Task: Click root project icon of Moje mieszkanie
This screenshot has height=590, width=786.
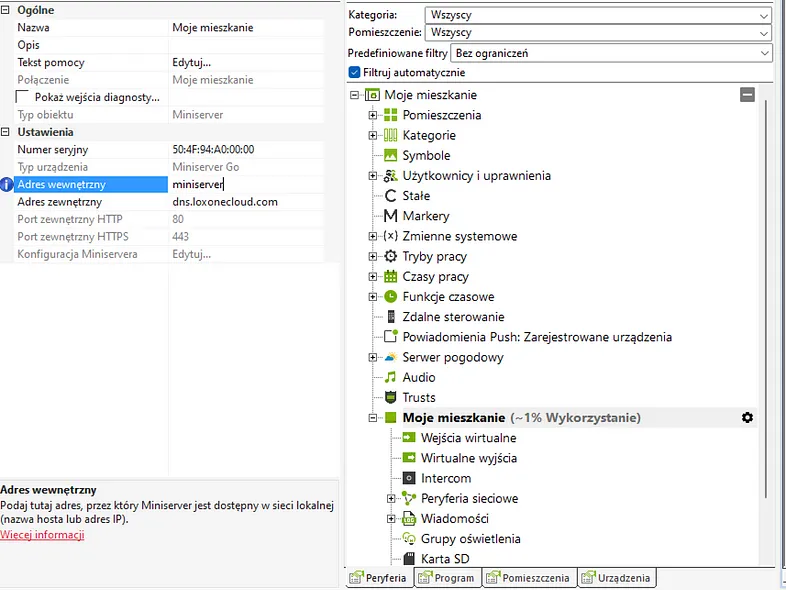Action: pos(372,95)
